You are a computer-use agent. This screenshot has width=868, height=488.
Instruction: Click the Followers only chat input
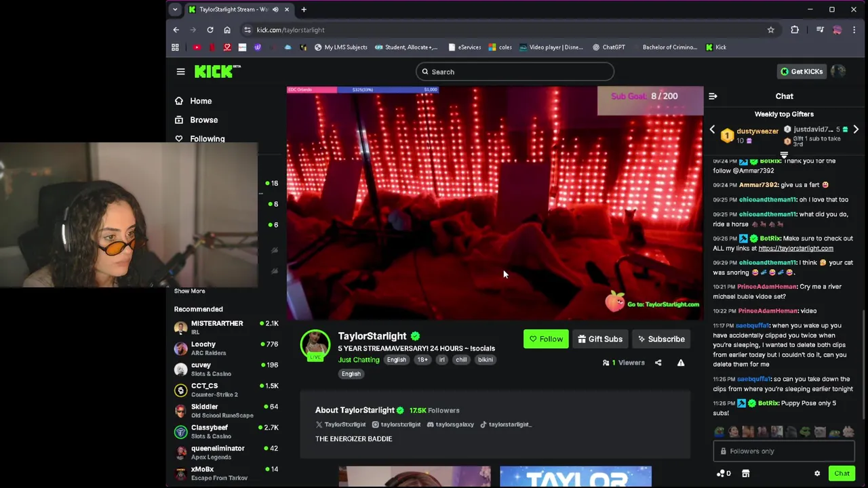(x=784, y=451)
